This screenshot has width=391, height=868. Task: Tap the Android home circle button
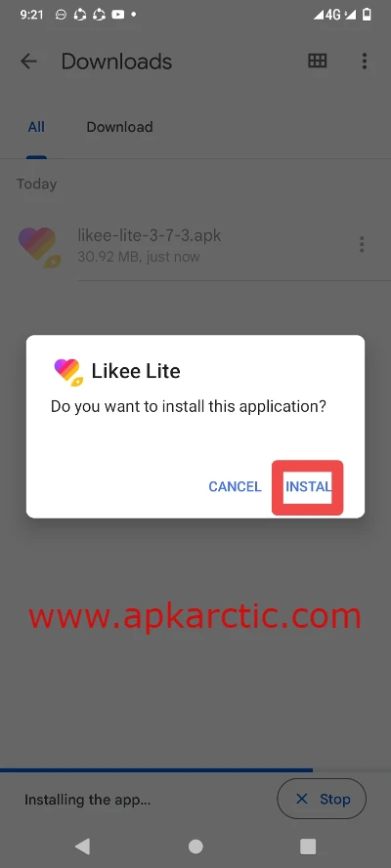point(195,846)
